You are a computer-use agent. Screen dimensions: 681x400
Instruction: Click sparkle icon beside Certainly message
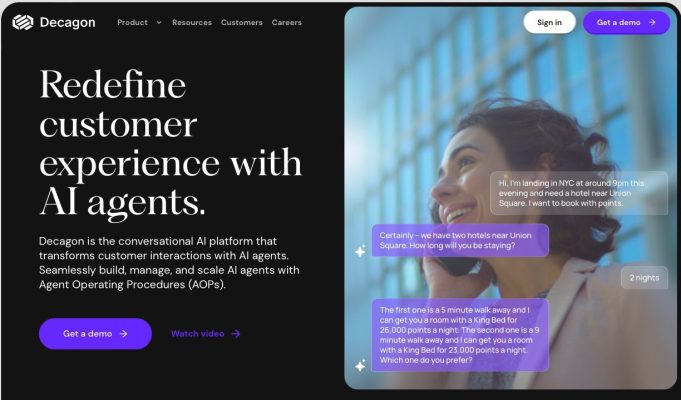point(360,251)
